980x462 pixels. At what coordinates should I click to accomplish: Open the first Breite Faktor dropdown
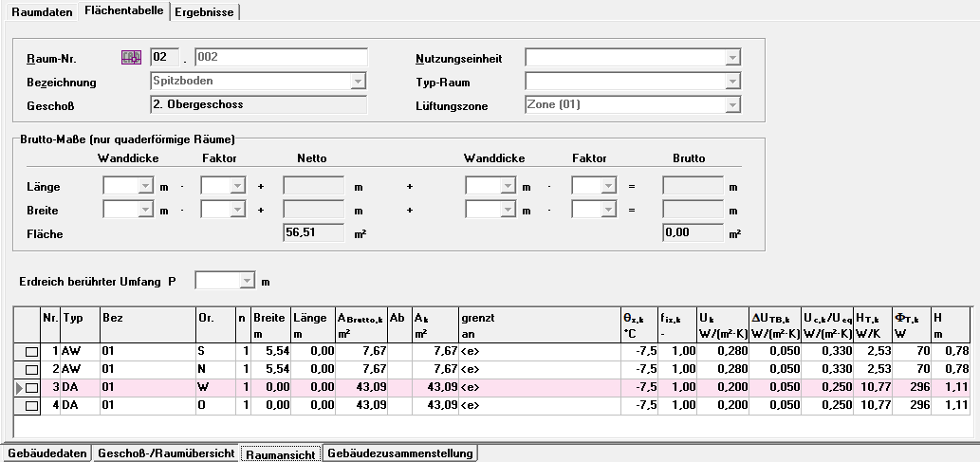238,210
